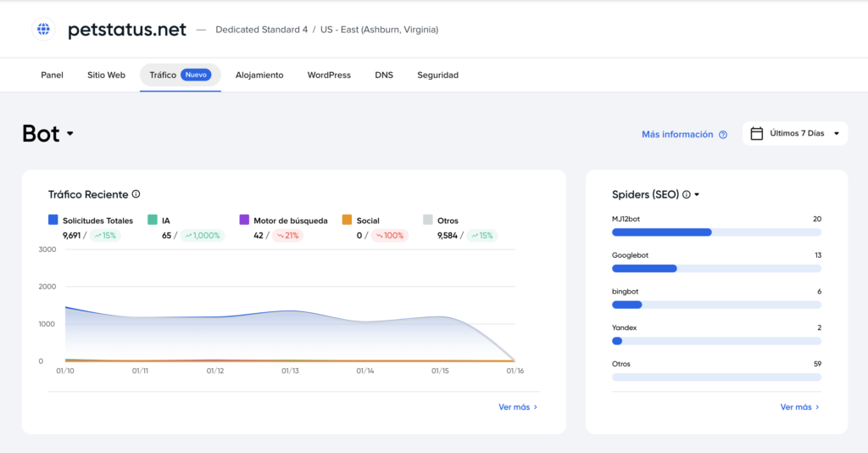Click the Ver más arrow under traffic chart
This screenshot has height=453, width=868.
pyautogui.click(x=536, y=407)
